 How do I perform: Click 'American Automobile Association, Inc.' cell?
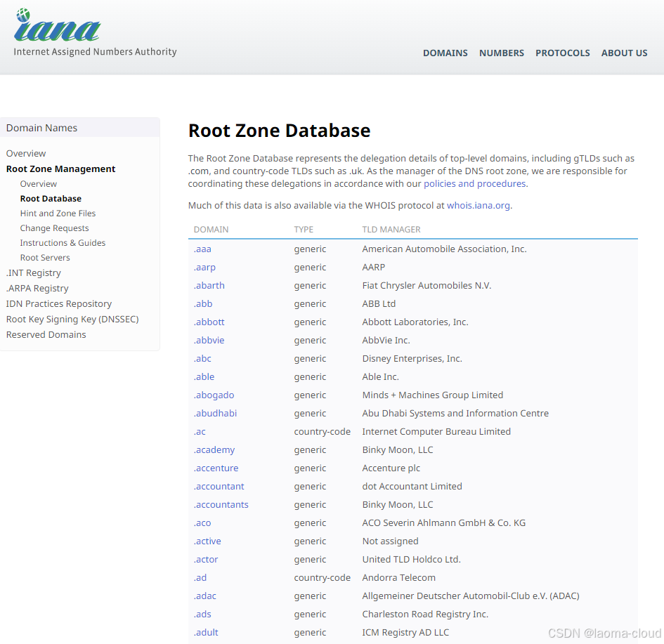tap(444, 249)
